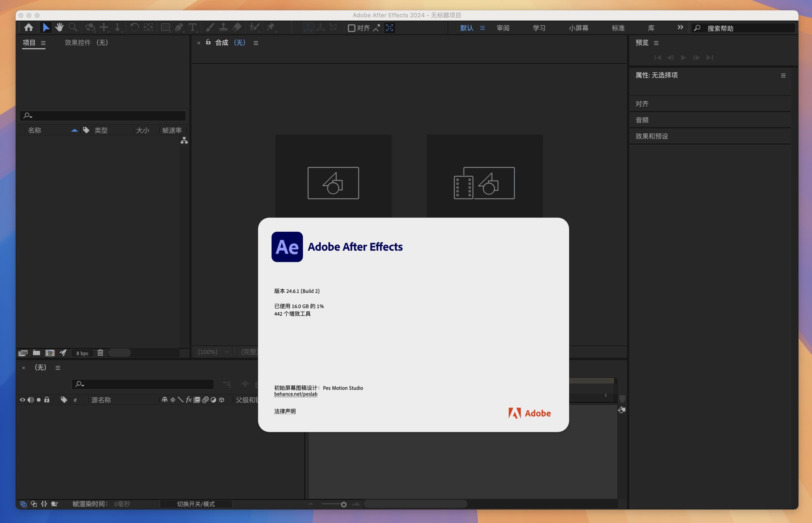Toggle the video eye column in timeline header
Viewport: 812px width, 523px height.
click(23, 400)
